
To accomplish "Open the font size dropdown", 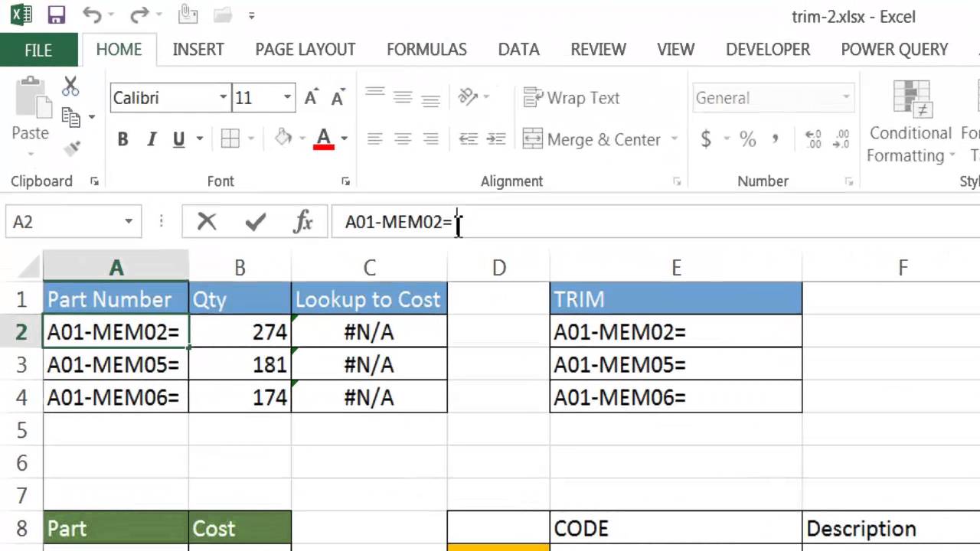I will tap(288, 98).
